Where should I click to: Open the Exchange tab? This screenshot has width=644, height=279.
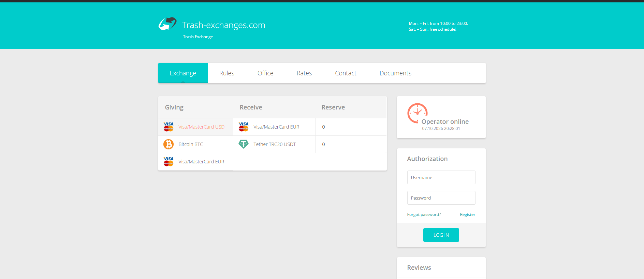pos(183,73)
